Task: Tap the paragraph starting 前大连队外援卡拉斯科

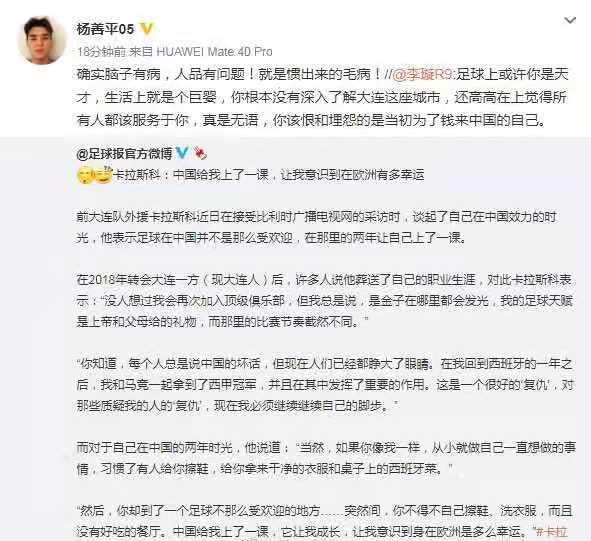Action: [x=317, y=227]
